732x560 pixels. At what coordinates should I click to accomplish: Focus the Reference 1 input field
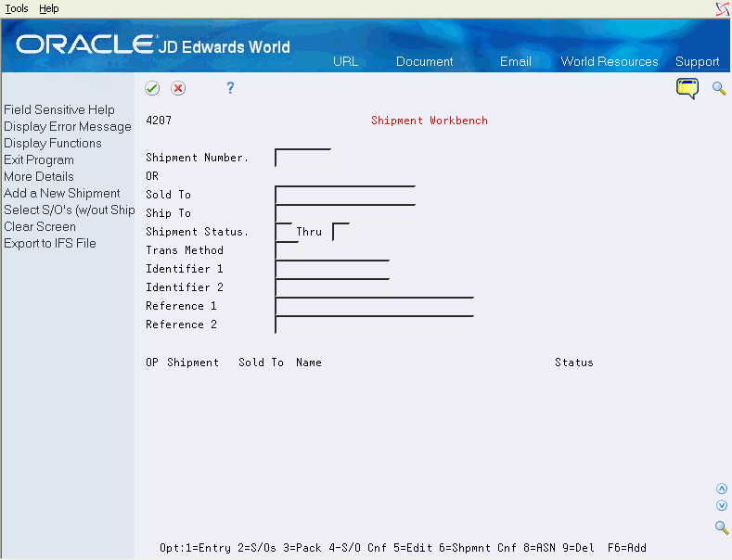click(x=375, y=306)
